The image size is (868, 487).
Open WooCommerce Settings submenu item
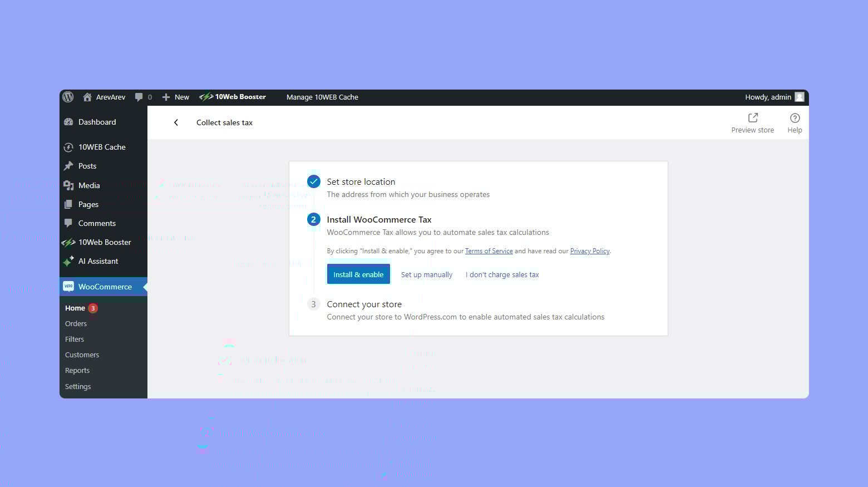(x=78, y=386)
